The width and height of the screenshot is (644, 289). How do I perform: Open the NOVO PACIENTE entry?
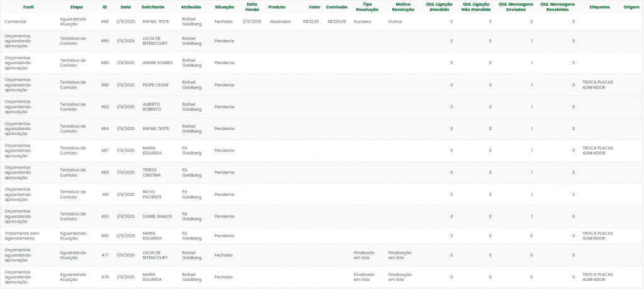tap(152, 194)
